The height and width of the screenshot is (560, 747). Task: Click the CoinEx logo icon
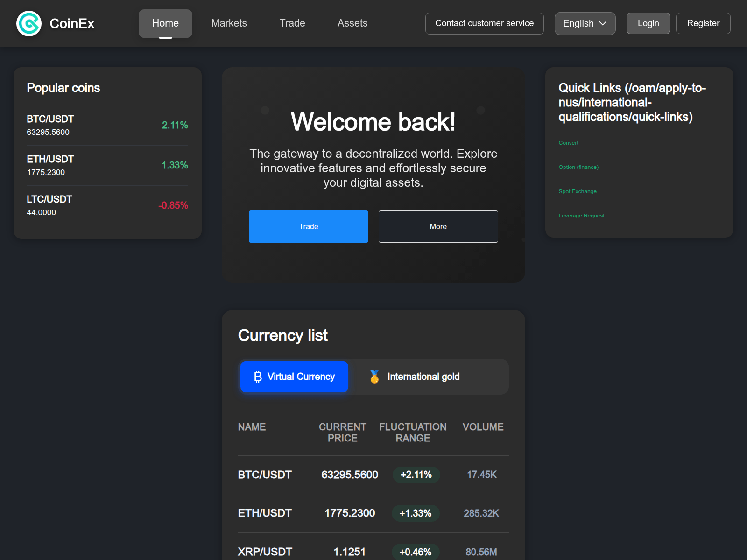29,23
